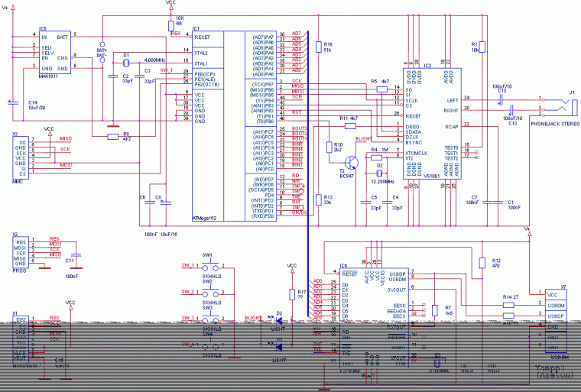Image resolution: width=581 pixels, height=392 pixels.
Task: Select the C1 100nF capacitor symbol
Action: click(498, 202)
